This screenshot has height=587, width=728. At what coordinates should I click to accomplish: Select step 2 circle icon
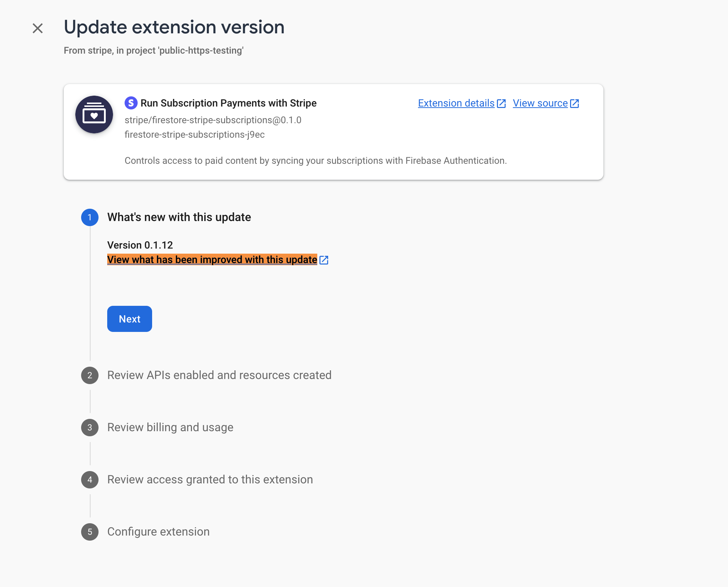[x=89, y=375]
